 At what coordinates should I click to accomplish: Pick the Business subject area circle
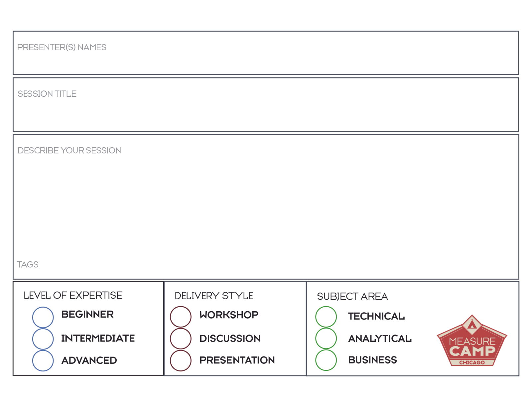click(x=326, y=360)
